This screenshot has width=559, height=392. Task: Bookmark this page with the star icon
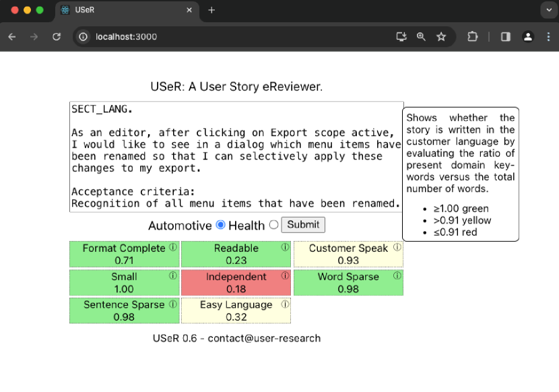[x=441, y=36]
